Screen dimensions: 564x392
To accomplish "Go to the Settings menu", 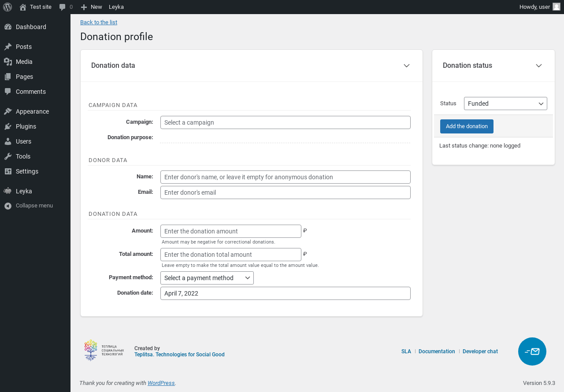I will coord(27,171).
